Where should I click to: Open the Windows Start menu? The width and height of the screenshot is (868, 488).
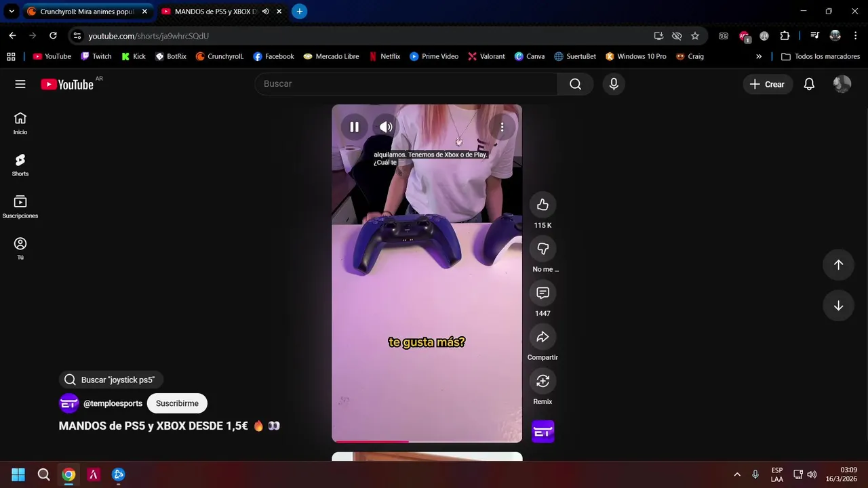[18, 474]
